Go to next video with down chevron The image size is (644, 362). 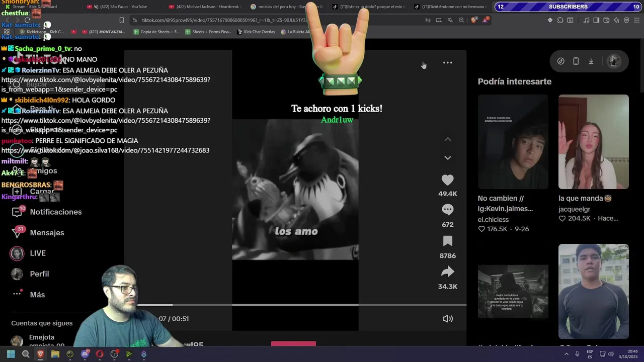(447, 158)
